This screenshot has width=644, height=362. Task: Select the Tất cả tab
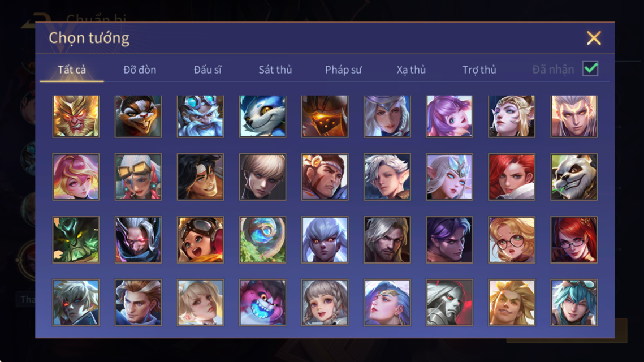72,70
